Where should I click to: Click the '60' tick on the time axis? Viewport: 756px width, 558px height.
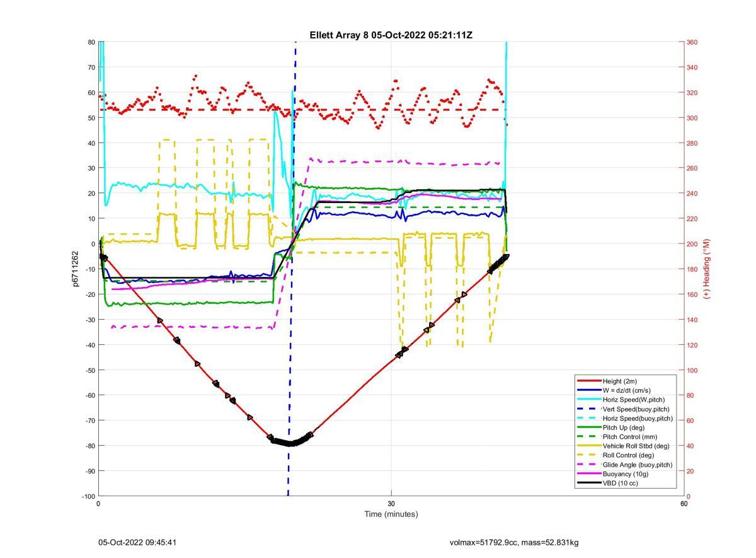[684, 504]
